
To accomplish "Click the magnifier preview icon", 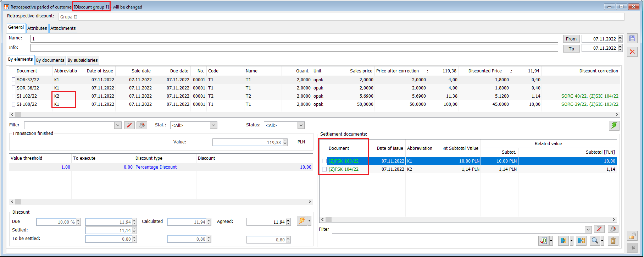I will coord(595,241).
